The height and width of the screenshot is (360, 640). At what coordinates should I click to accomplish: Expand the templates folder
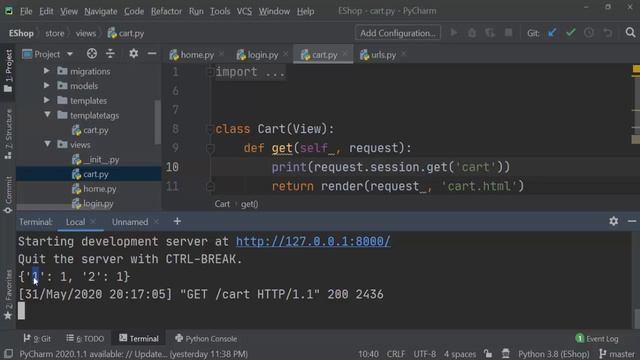[47, 100]
